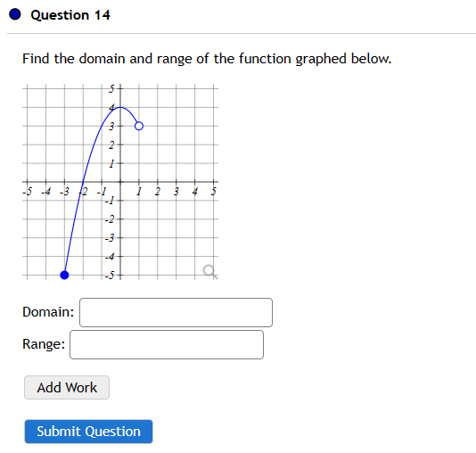Click the x-axis label 3 on the graph
This screenshot has width=476, height=453.
click(x=176, y=192)
